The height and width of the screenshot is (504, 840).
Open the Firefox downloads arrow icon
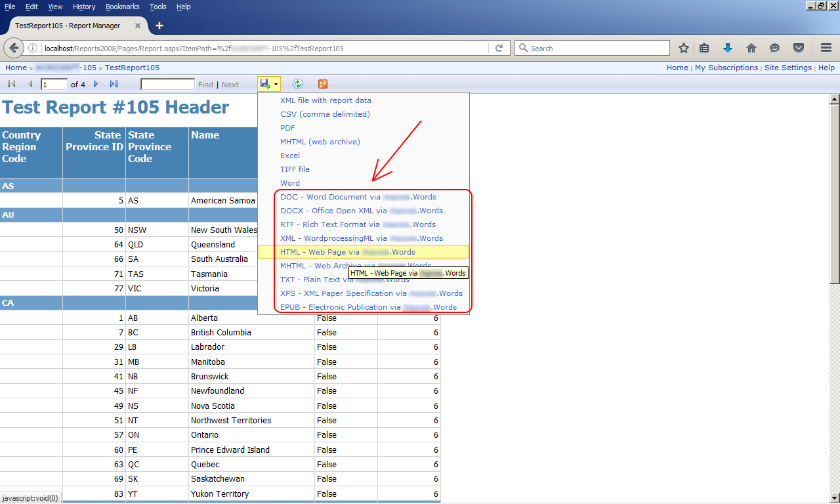tap(727, 48)
